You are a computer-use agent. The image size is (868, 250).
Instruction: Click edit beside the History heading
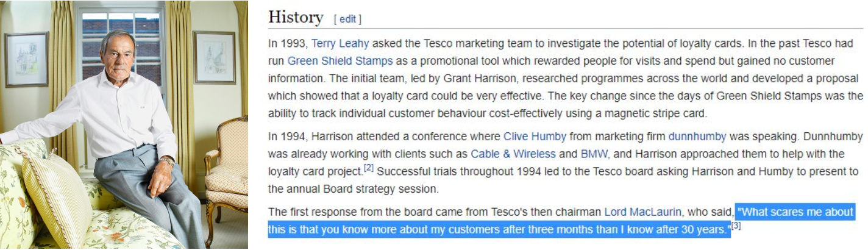click(347, 19)
